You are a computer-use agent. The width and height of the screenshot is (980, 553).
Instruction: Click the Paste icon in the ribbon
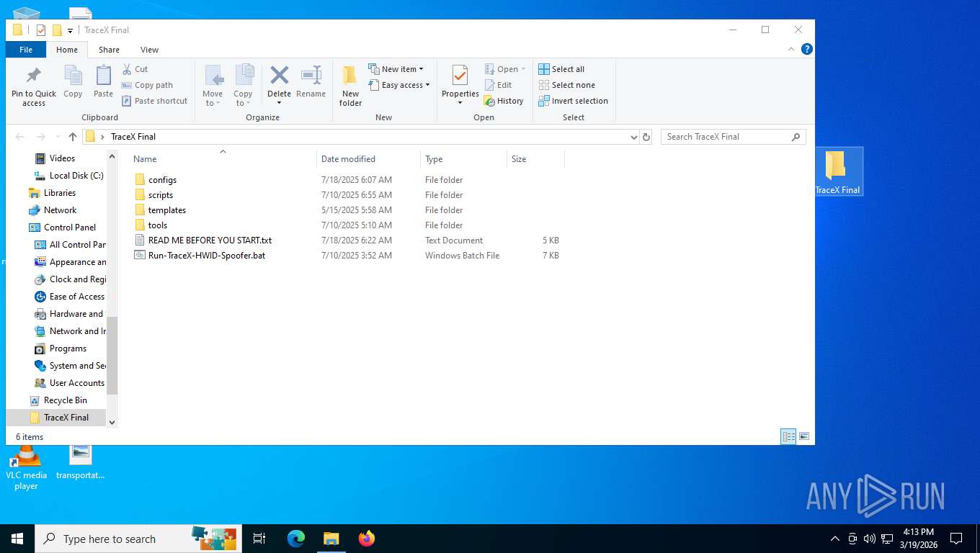[x=104, y=82]
